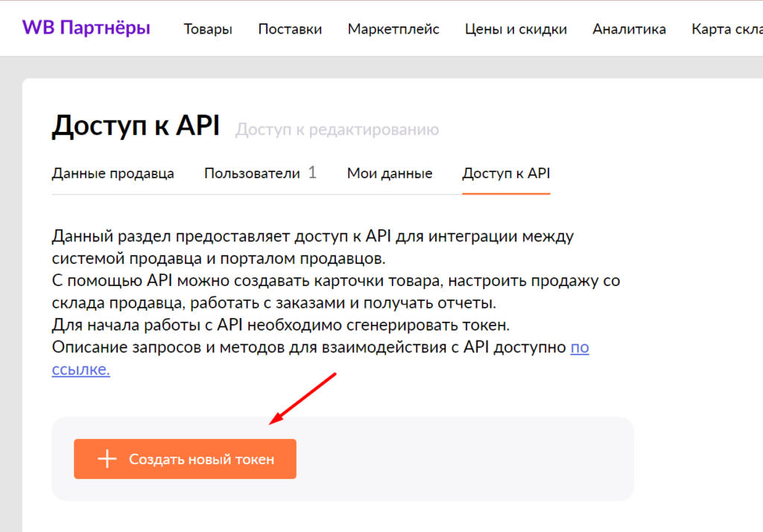The height and width of the screenshot is (532, 763).
Task: Switch to the Данные продавца tab
Action: point(113,174)
